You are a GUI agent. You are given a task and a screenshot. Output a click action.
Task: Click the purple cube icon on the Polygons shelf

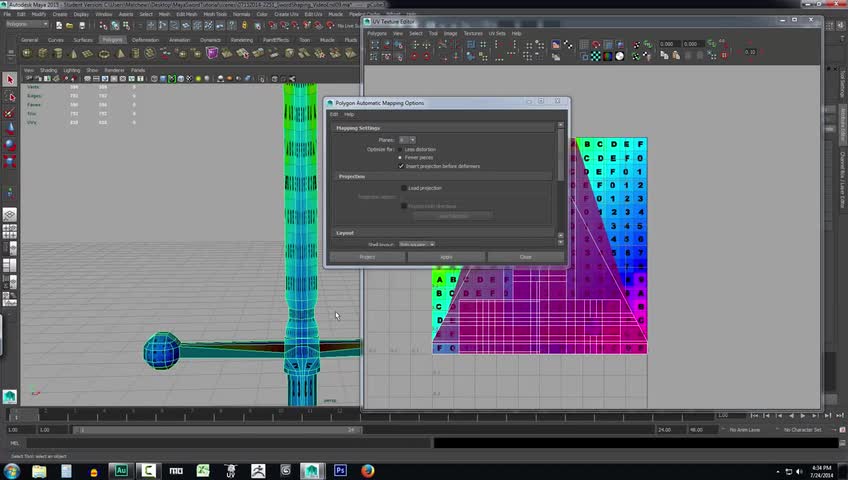click(212, 53)
